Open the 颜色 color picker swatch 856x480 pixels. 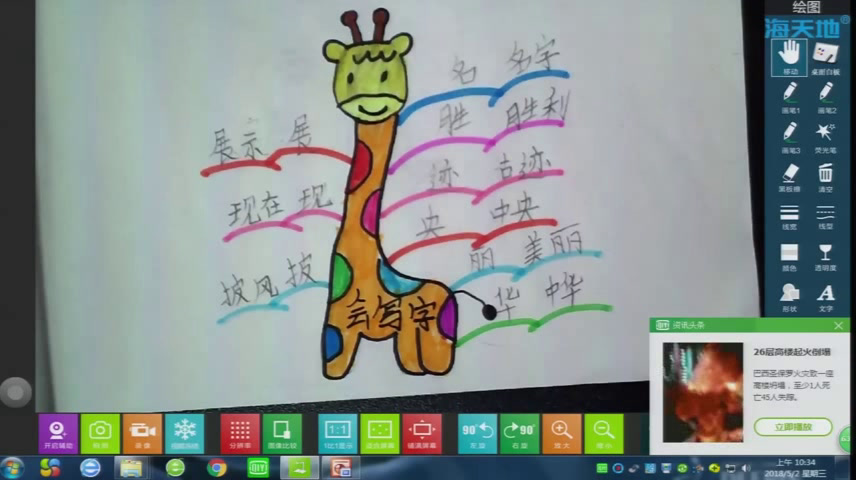click(790, 254)
